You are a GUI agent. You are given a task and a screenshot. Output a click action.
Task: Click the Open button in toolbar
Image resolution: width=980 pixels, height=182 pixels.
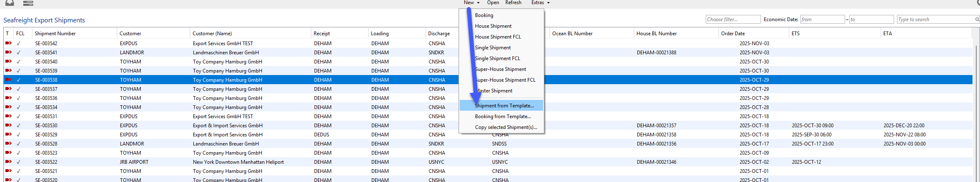tap(493, 2)
